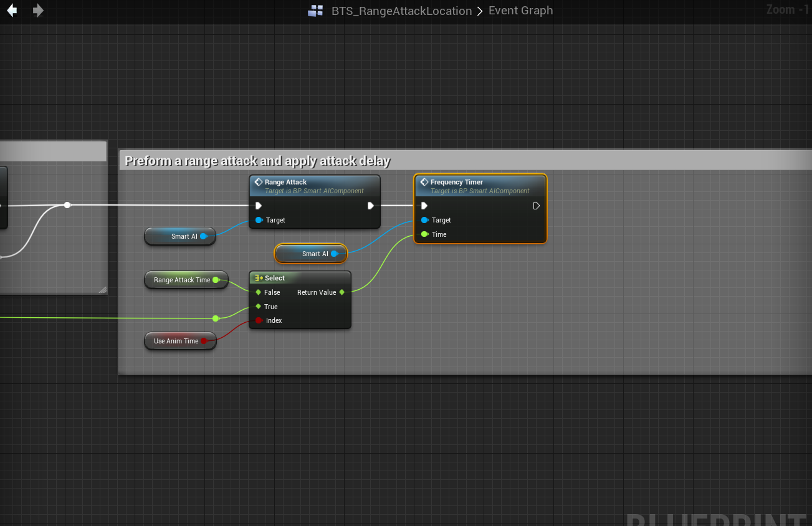The height and width of the screenshot is (526, 812).
Task: Click the blueprint icon beside BTS_RangeAttackLocation
Action: coord(316,11)
